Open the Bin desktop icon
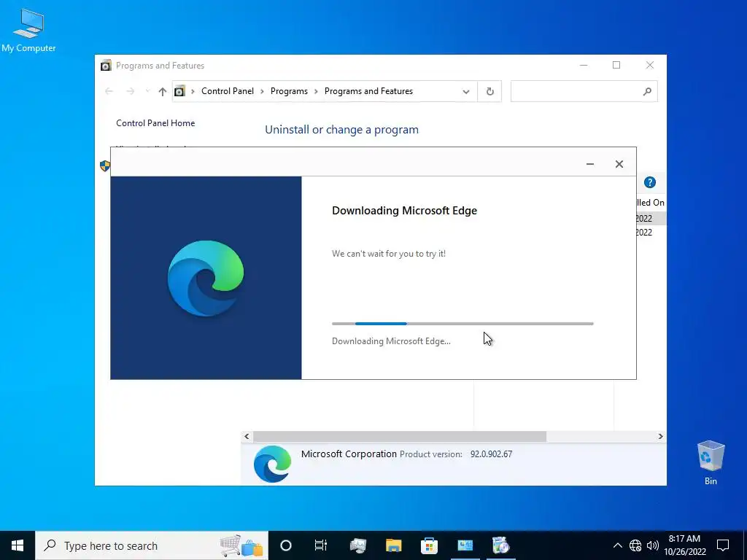The width and height of the screenshot is (747, 560). pos(711,462)
